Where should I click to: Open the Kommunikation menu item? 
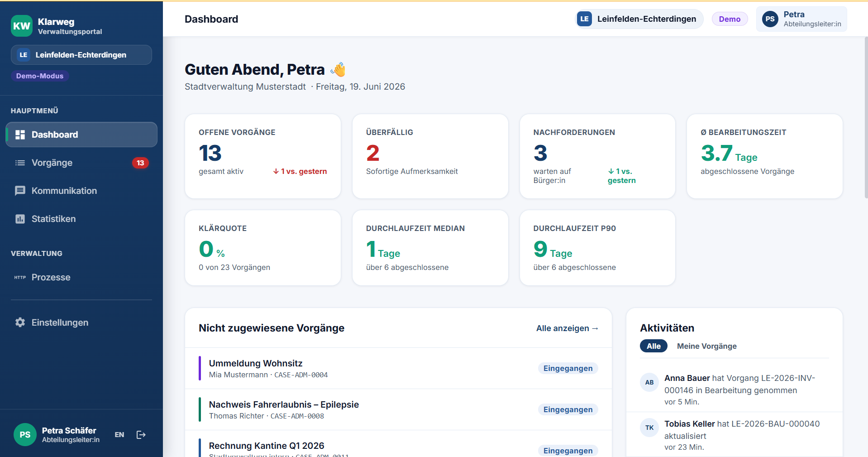[x=81, y=191]
